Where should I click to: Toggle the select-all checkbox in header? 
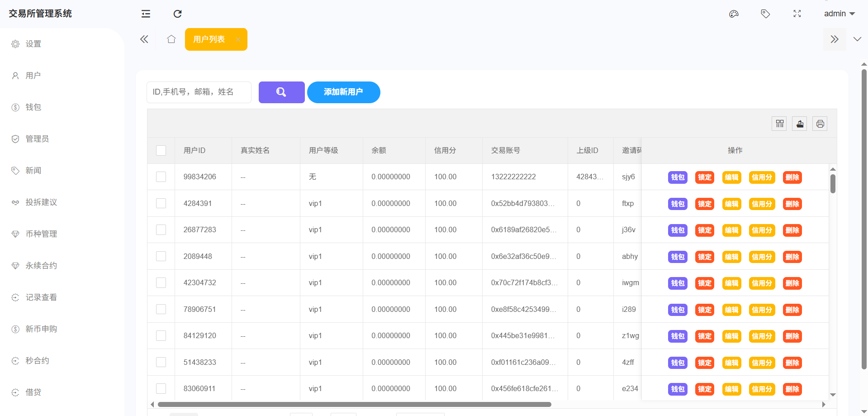coord(161,150)
